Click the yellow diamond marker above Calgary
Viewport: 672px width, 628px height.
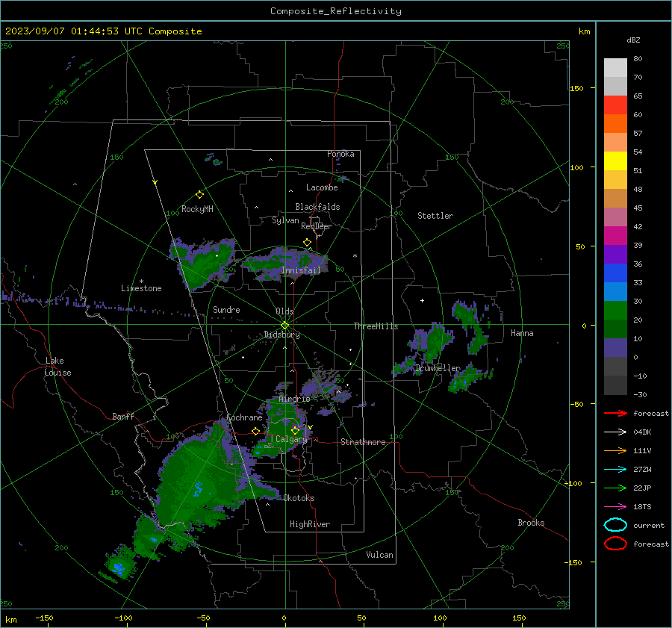point(295,430)
